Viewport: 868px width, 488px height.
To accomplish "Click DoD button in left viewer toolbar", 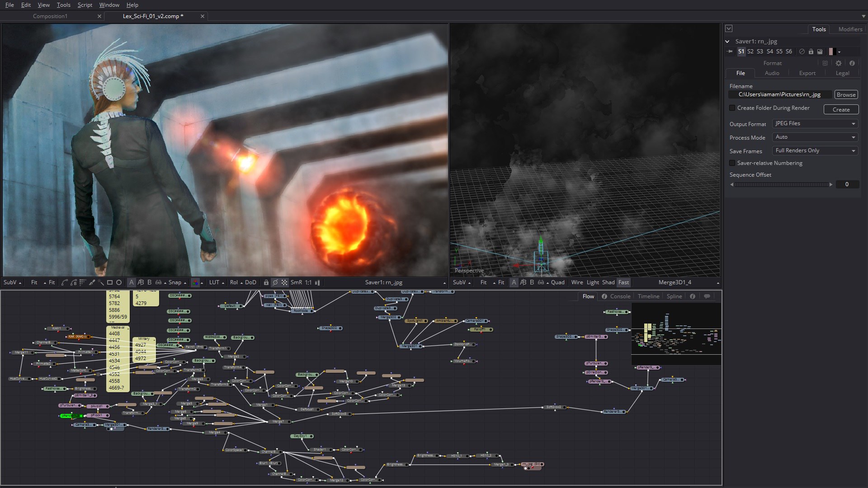I will pos(250,282).
